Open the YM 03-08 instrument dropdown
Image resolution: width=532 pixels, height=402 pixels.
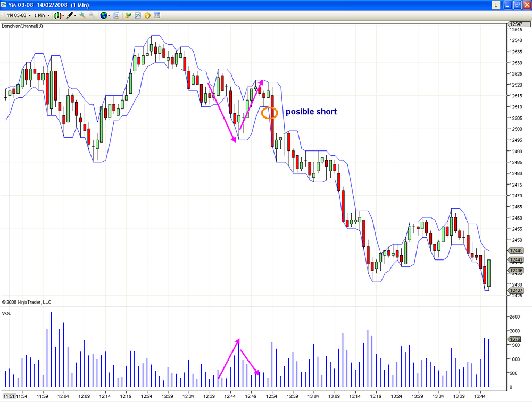(19, 15)
